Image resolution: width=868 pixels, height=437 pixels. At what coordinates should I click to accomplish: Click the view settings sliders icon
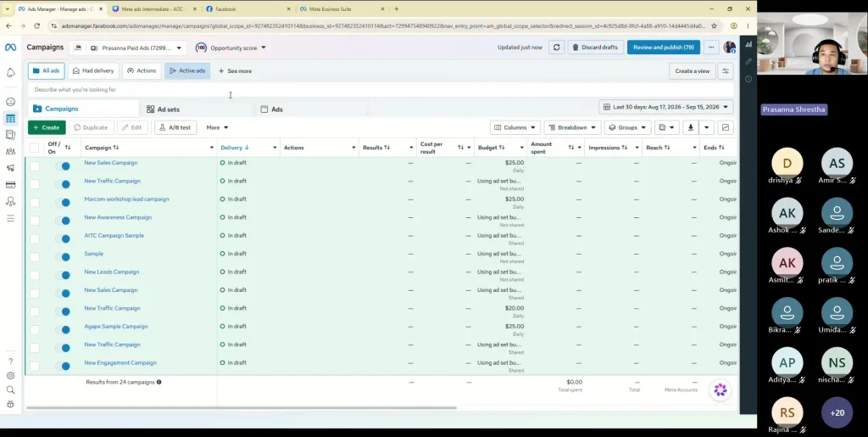(726, 71)
